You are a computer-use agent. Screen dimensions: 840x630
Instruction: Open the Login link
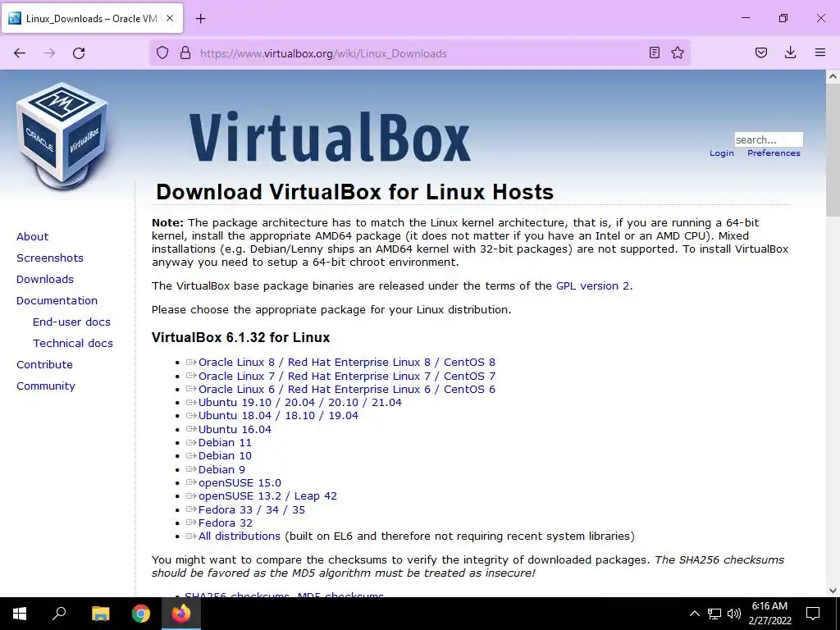(x=722, y=153)
